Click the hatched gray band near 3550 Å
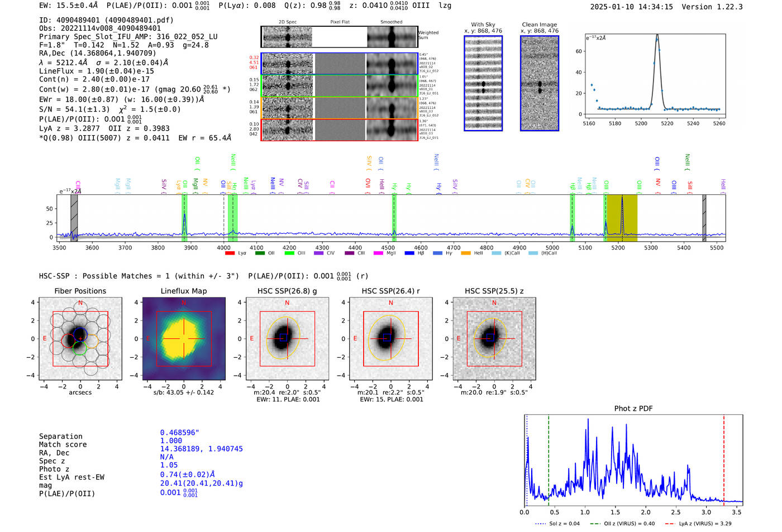Screen dimensions: 782x532 point(74,218)
